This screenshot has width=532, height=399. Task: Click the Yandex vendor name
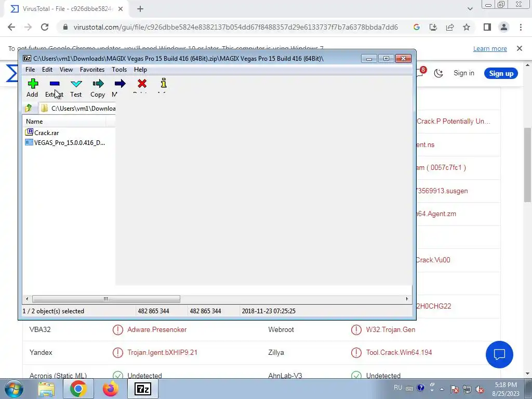click(x=41, y=353)
